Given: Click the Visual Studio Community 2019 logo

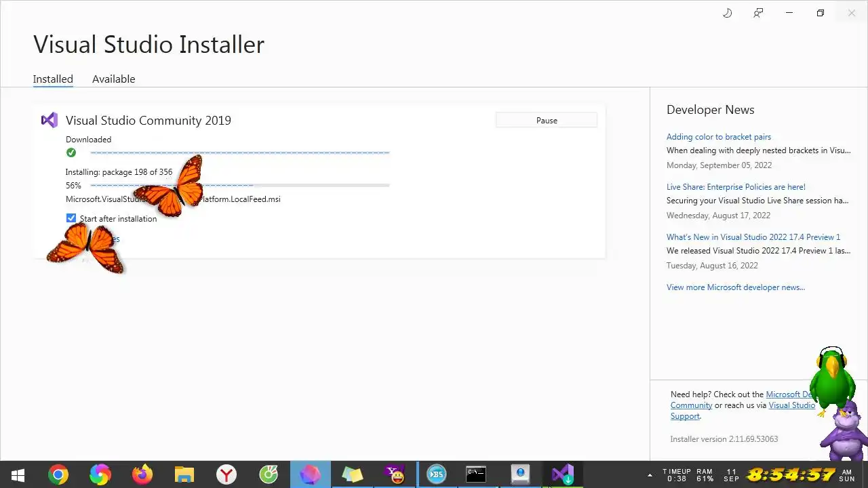Looking at the screenshot, I should [x=49, y=120].
